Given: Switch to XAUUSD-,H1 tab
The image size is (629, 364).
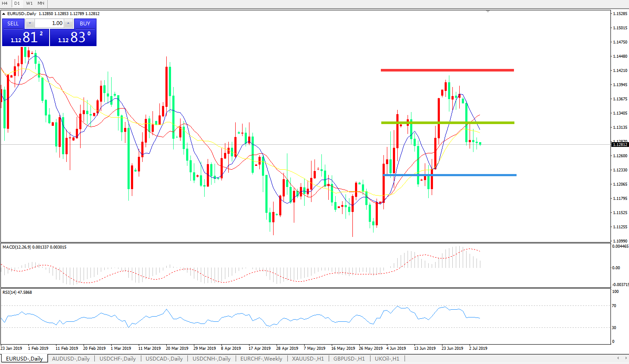Looking at the screenshot, I should click(308, 358).
